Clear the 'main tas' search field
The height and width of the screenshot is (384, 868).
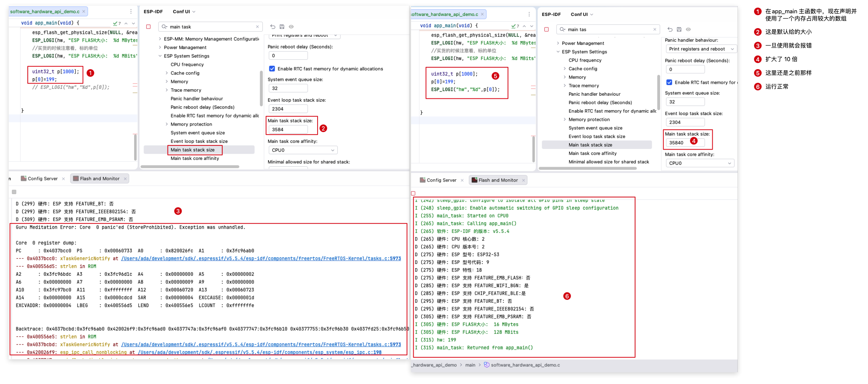coord(655,29)
